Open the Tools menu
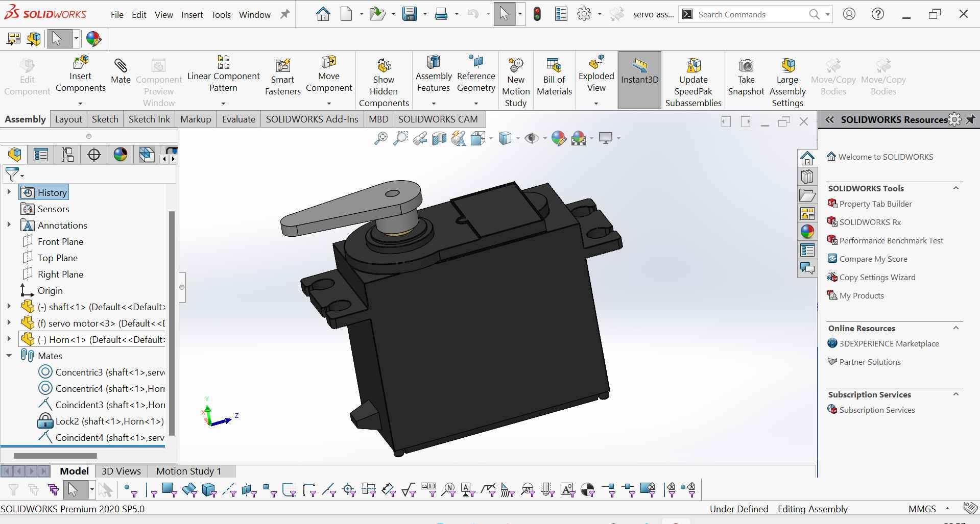 pyautogui.click(x=221, y=15)
